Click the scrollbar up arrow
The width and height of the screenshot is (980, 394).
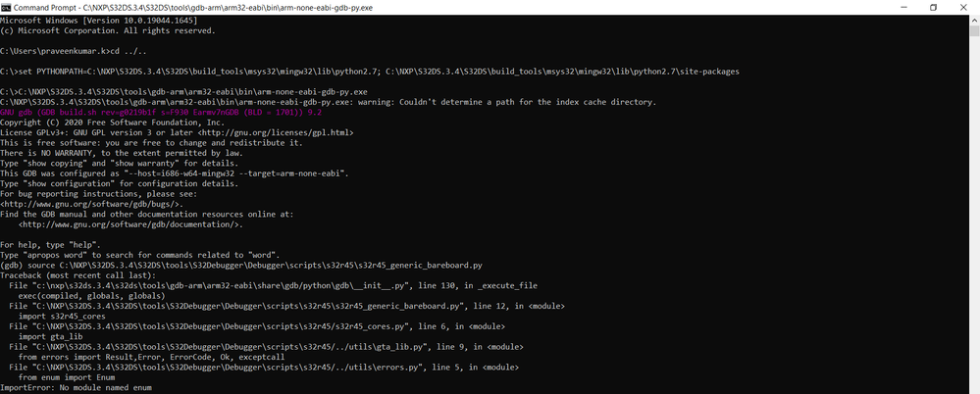click(x=973, y=18)
